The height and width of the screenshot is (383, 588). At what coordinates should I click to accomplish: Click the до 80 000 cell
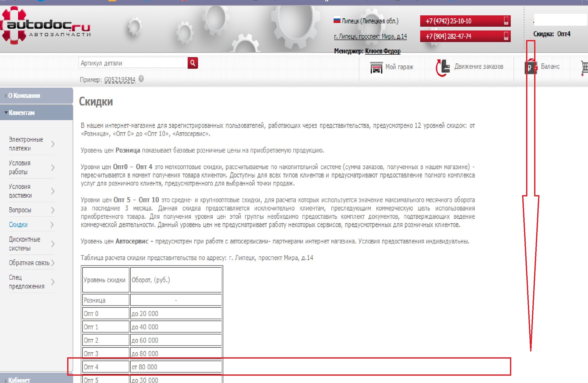point(176,353)
